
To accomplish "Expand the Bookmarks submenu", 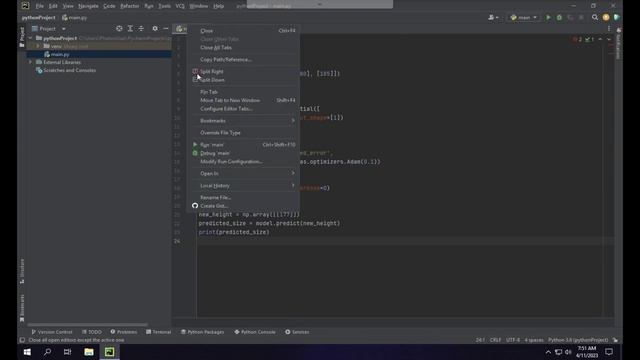I will coord(243,121).
